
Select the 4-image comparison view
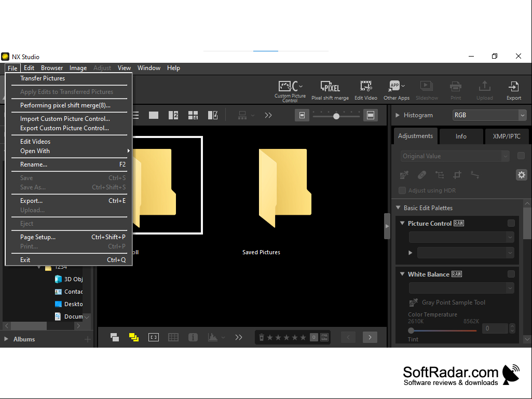[x=193, y=115]
